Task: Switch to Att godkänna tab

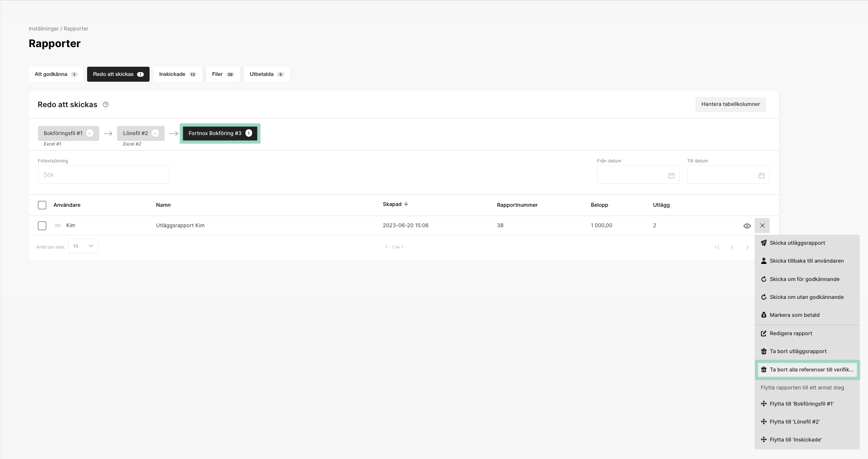Action: 56,74
